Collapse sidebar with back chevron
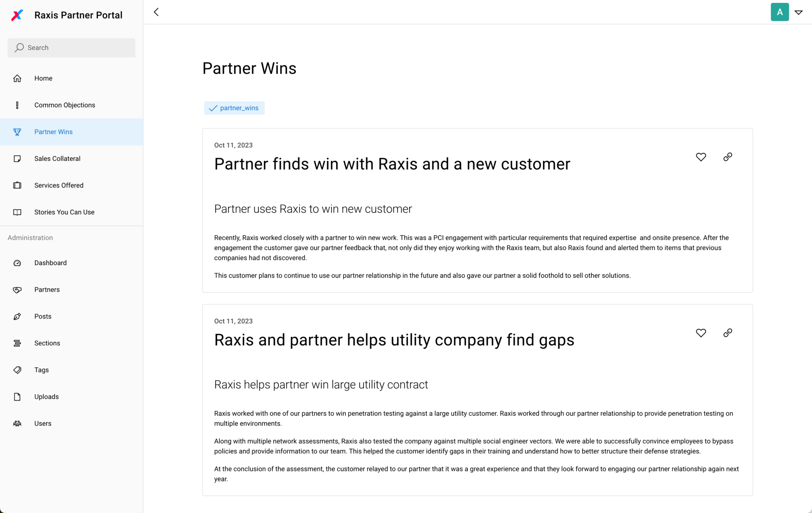812x513 pixels. point(156,12)
